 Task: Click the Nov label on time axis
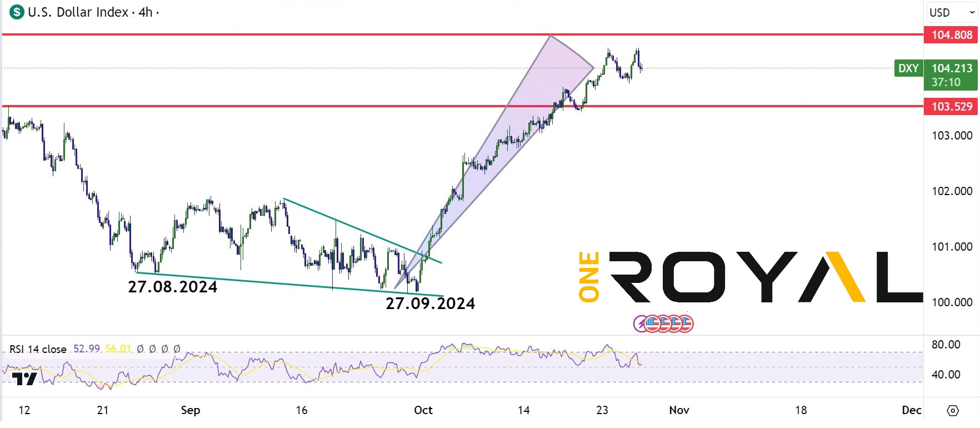(679, 410)
